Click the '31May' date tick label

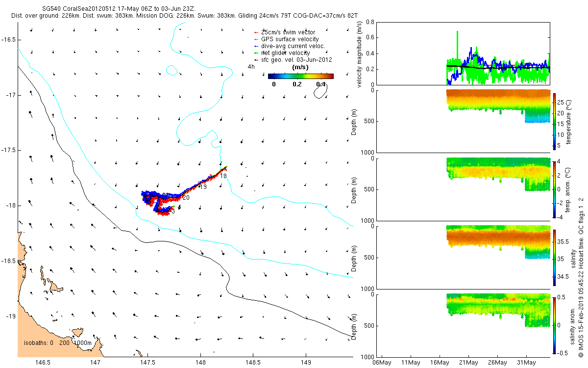tap(526, 363)
